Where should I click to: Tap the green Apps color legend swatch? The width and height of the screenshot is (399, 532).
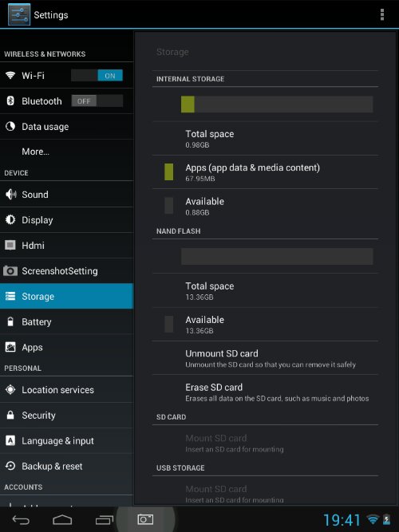tap(168, 171)
